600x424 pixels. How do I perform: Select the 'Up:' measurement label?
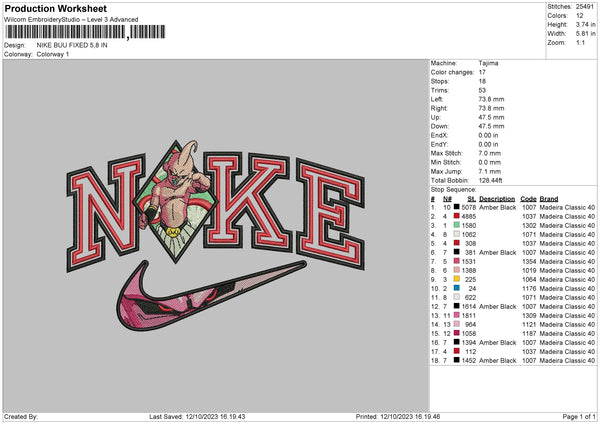click(x=436, y=117)
